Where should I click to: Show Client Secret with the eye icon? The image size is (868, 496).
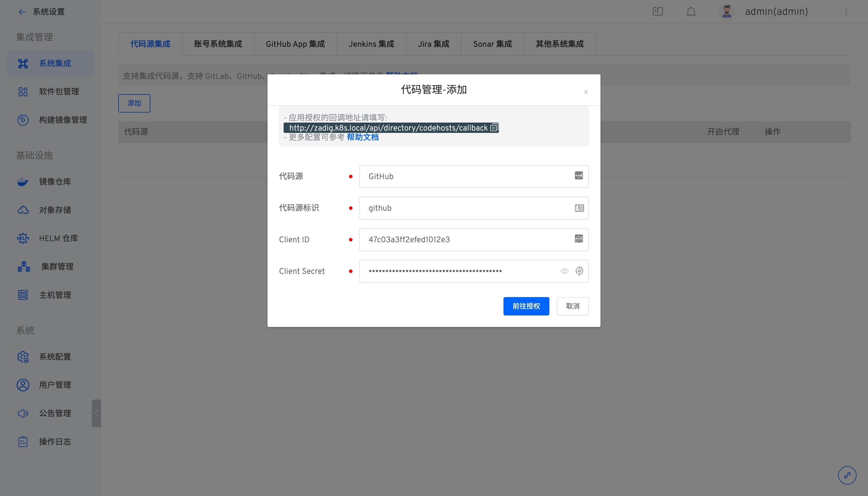(x=565, y=271)
